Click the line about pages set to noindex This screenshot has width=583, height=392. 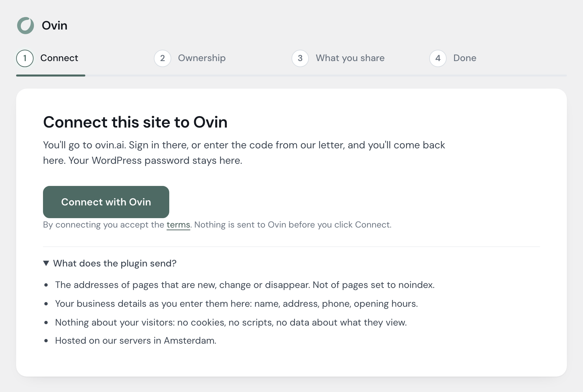[245, 285]
